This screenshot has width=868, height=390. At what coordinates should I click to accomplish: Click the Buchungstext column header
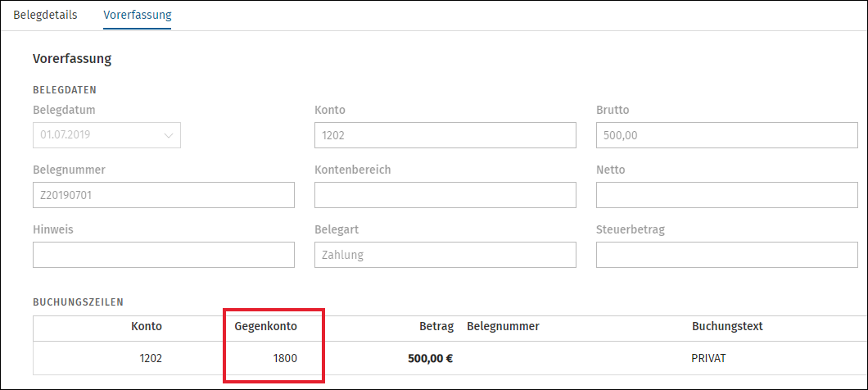[x=727, y=326]
